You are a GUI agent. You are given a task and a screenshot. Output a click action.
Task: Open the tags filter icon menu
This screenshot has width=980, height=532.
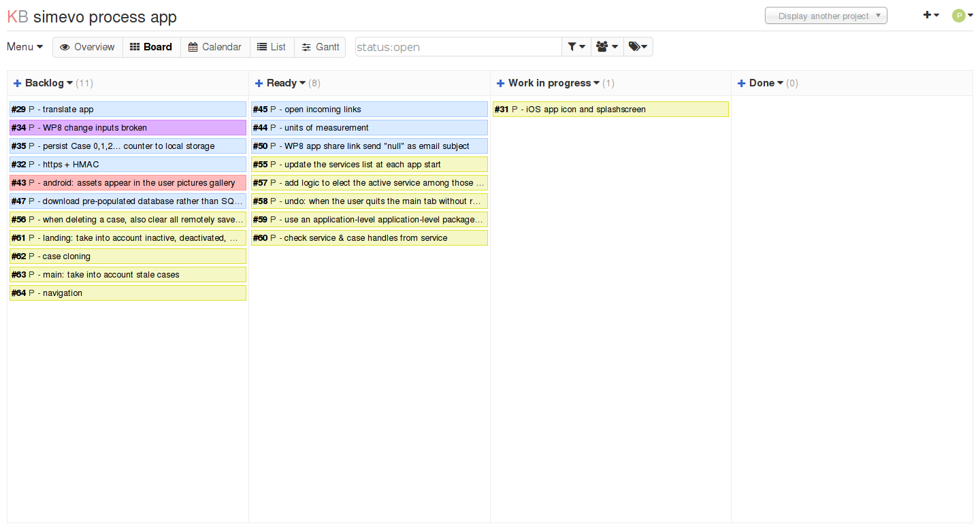[x=638, y=47]
